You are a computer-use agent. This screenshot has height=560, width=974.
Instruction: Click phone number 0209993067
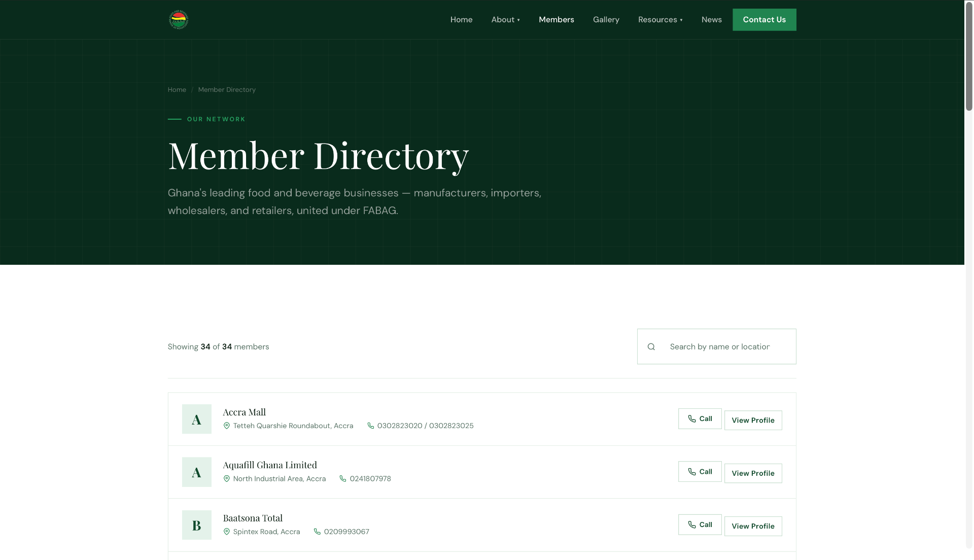(x=346, y=532)
